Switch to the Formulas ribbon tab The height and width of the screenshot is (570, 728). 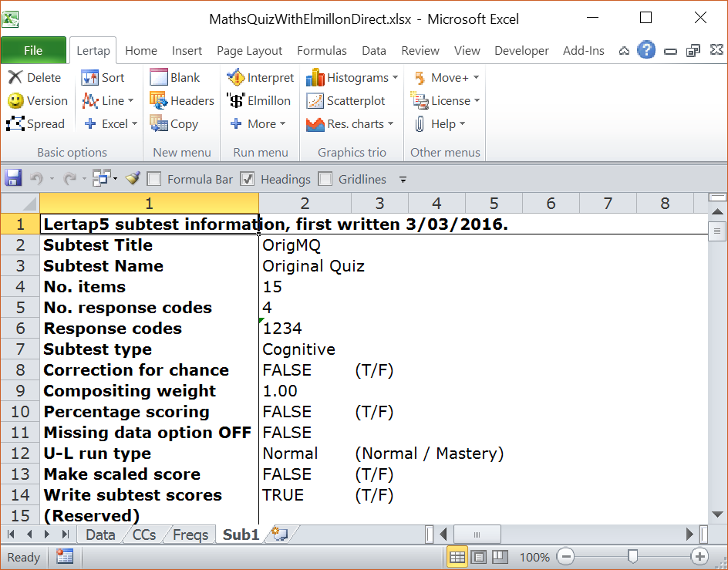pyautogui.click(x=322, y=51)
